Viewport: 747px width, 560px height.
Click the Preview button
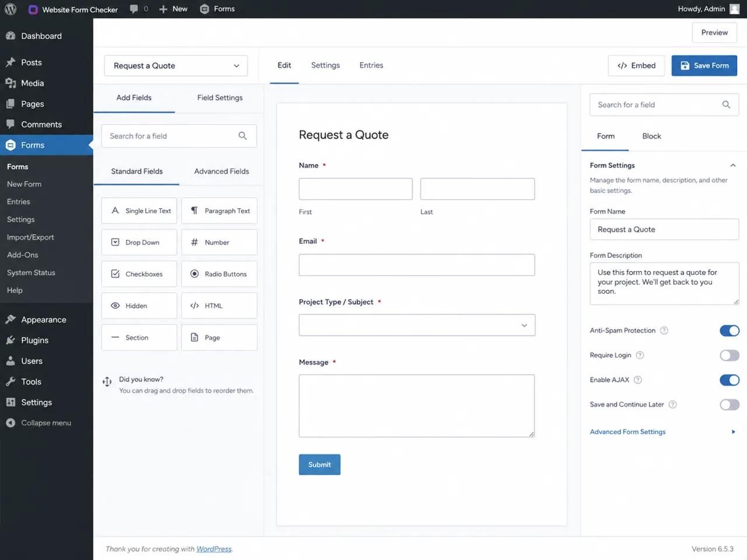click(714, 33)
